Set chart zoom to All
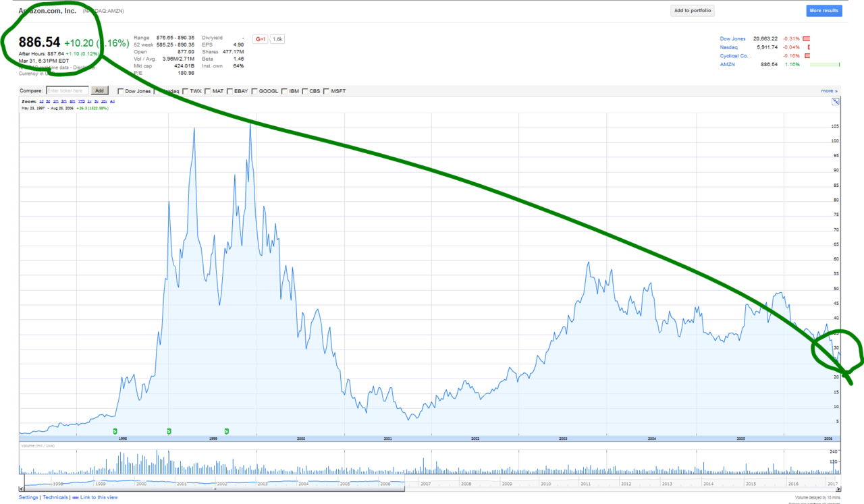The height and width of the screenshot is (504, 864). [112, 101]
